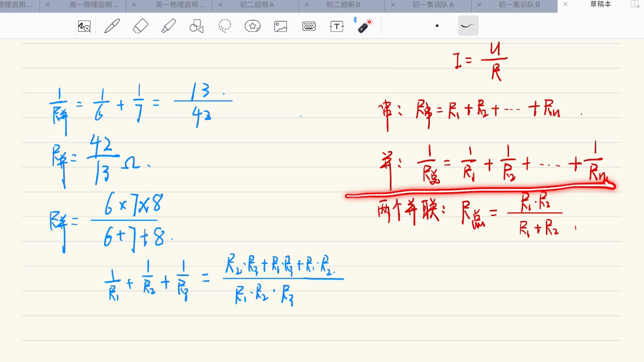Select the Highlighter tool

169,26
